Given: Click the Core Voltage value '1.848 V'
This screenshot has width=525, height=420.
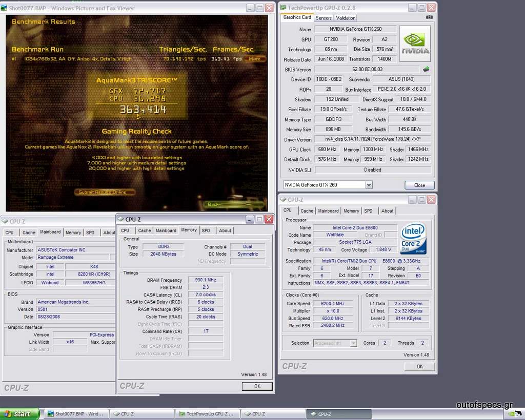Looking at the screenshot, I should [383, 250].
